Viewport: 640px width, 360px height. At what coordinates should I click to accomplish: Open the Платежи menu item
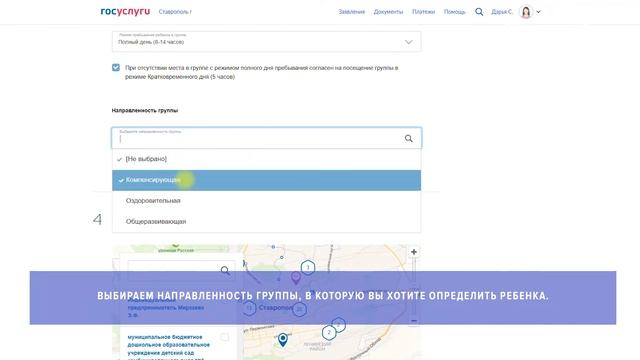click(x=423, y=12)
